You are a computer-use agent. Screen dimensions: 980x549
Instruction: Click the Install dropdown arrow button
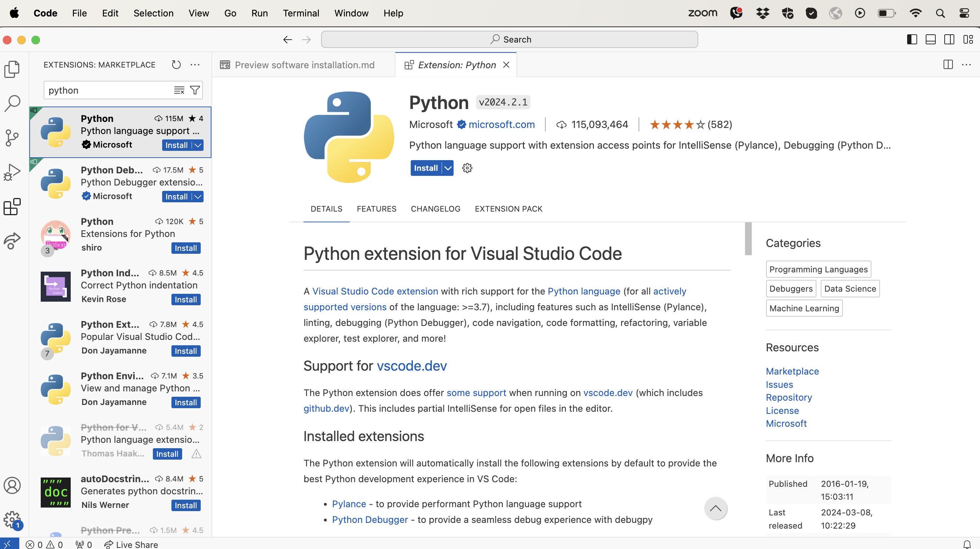pyautogui.click(x=448, y=168)
